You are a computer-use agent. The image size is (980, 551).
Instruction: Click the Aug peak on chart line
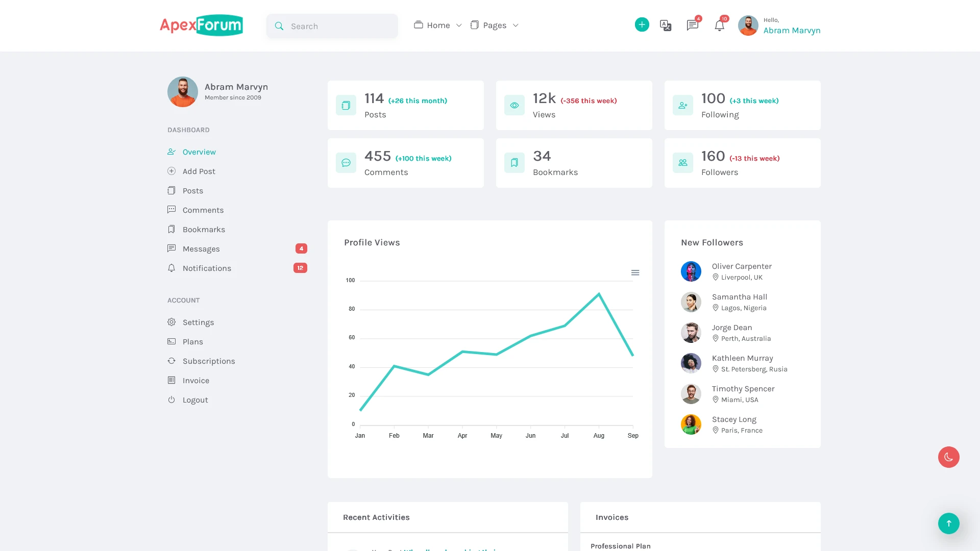point(599,294)
